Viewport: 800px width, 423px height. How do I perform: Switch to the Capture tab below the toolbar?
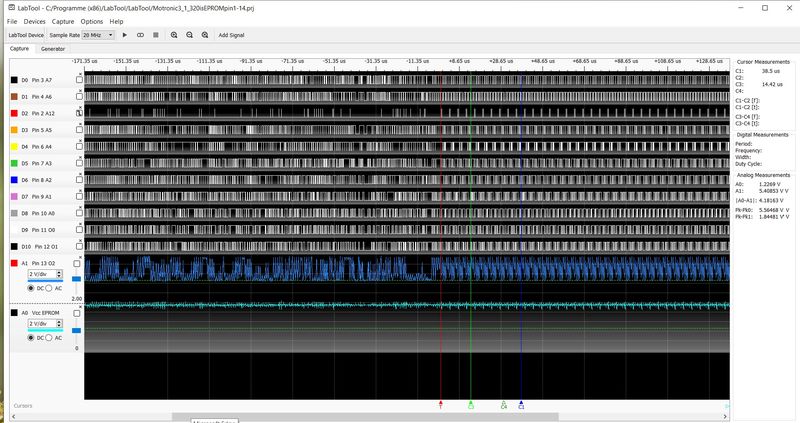19,48
